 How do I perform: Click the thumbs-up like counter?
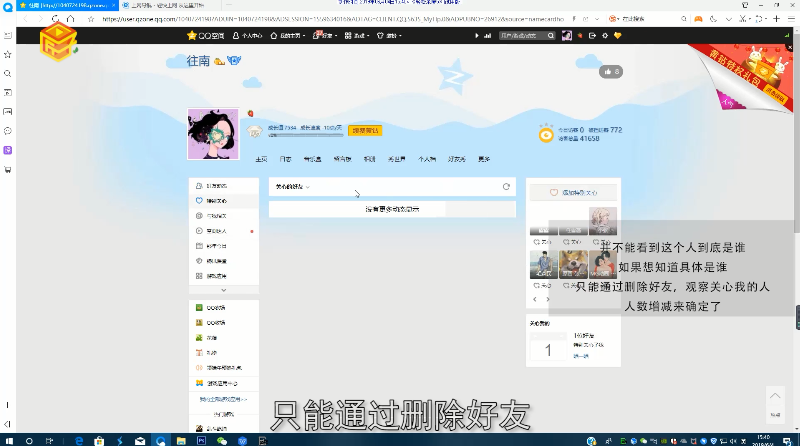pyautogui.click(x=610, y=72)
